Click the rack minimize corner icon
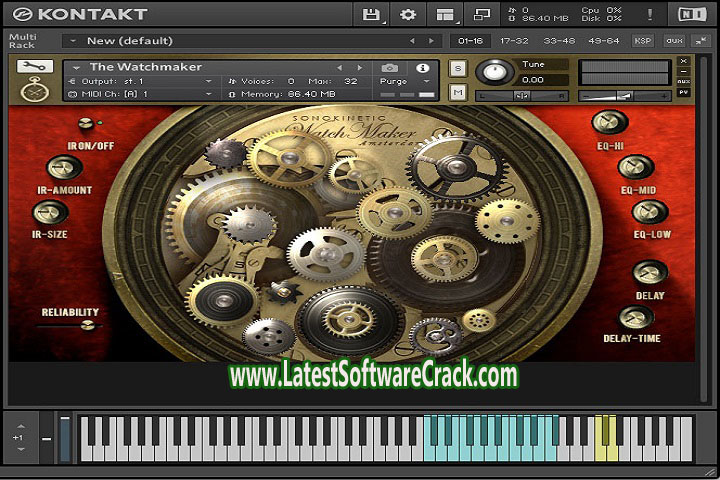The height and width of the screenshot is (480, 720). (701, 41)
